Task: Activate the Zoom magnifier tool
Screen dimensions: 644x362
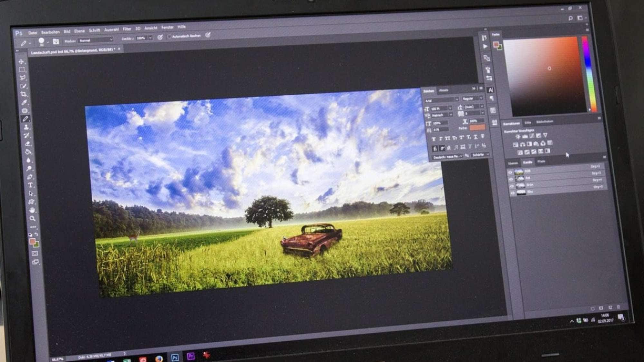Action: click(32, 218)
